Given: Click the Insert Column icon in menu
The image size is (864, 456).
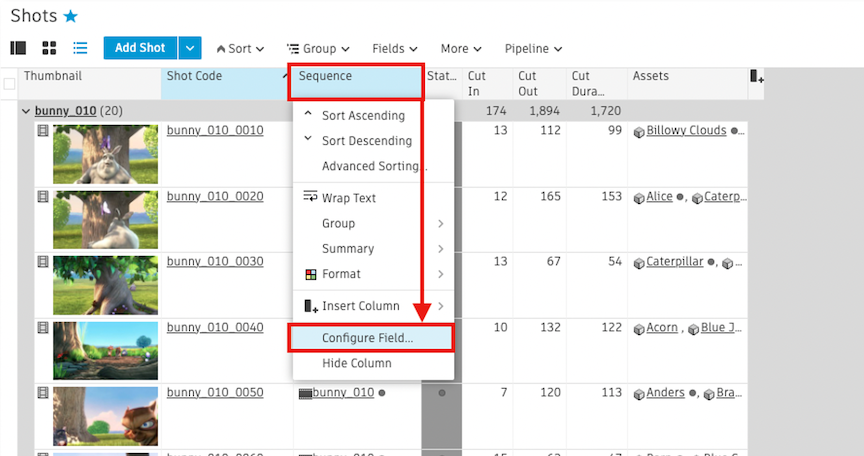Looking at the screenshot, I should (311, 306).
